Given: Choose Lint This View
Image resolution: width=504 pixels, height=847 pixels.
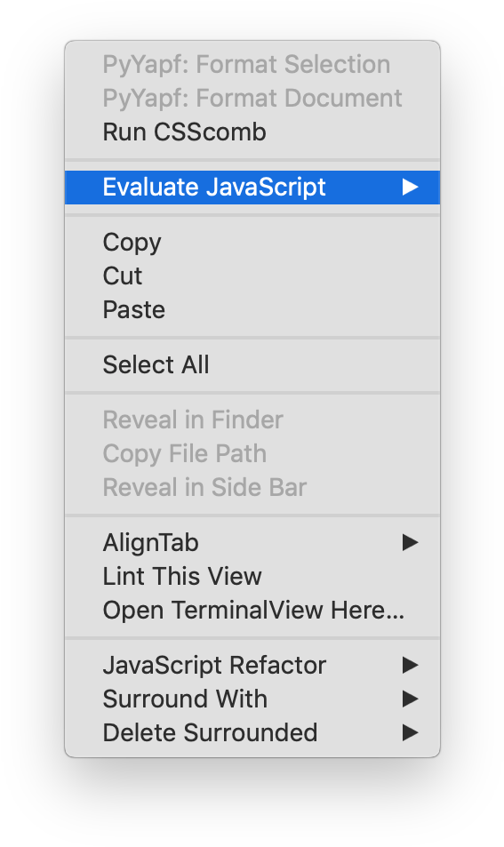Looking at the screenshot, I should (252, 577).
